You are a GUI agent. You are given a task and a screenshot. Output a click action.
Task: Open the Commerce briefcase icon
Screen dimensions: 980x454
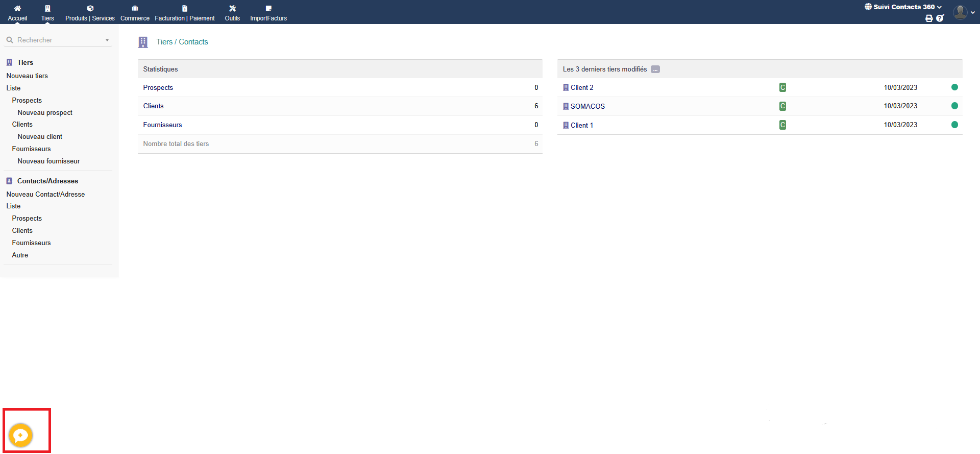click(135, 9)
